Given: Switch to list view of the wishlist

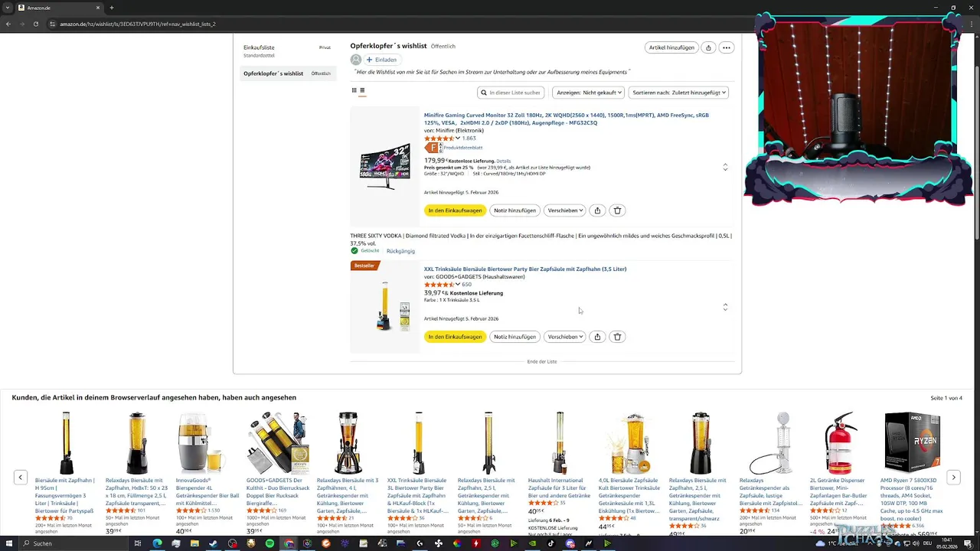Looking at the screenshot, I should 362,90.
